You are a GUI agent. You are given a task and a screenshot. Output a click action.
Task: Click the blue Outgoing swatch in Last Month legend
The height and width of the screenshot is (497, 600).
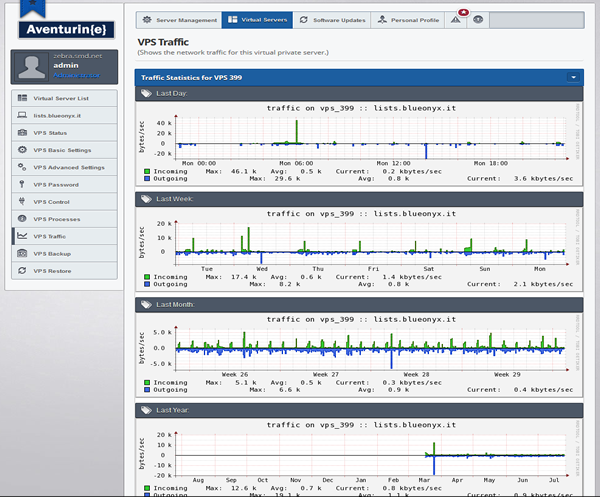147,389
